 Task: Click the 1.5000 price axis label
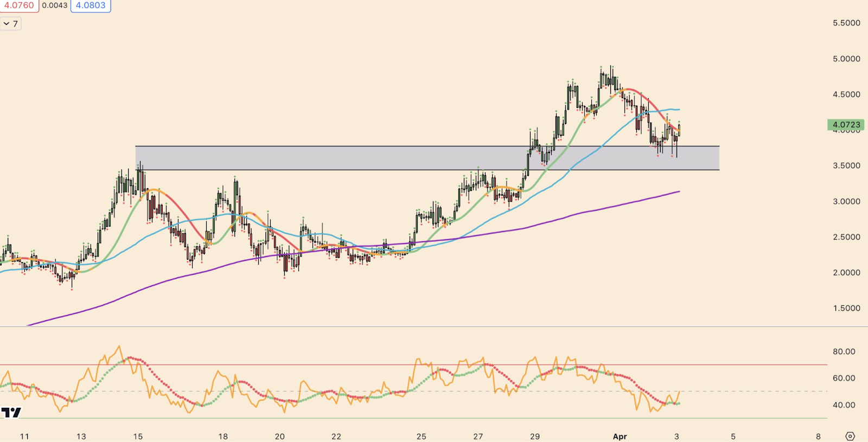(x=846, y=308)
